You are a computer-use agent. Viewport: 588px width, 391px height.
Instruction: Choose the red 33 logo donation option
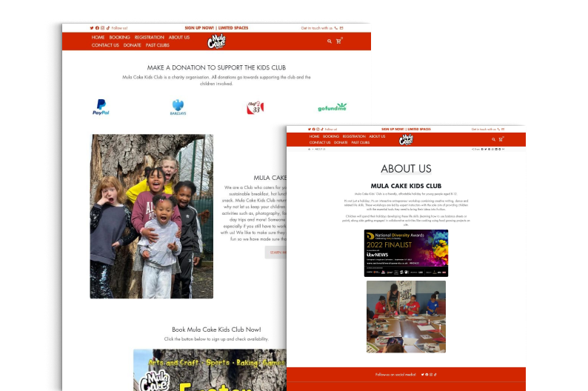(x=255, y=107)
